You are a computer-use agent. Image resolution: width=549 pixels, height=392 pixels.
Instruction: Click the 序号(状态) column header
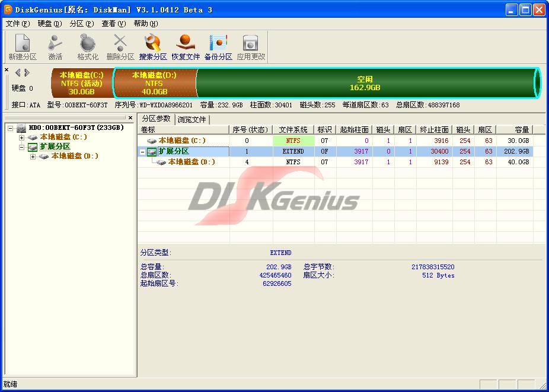pos(251,130)
